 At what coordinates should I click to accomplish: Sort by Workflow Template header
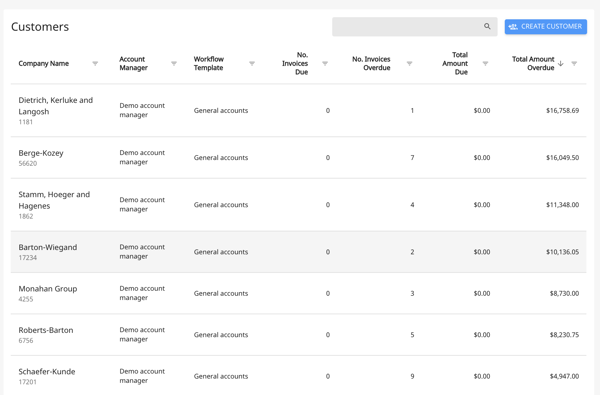[x=209, y=64]
